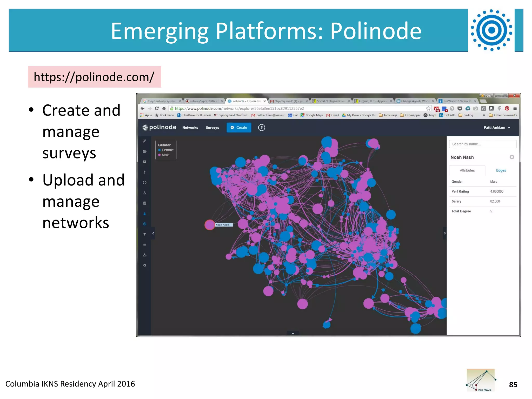Switch to the byeday mail Gmail tab
The height and width of the screenshot is (399, 532).
tap(289, 101)
